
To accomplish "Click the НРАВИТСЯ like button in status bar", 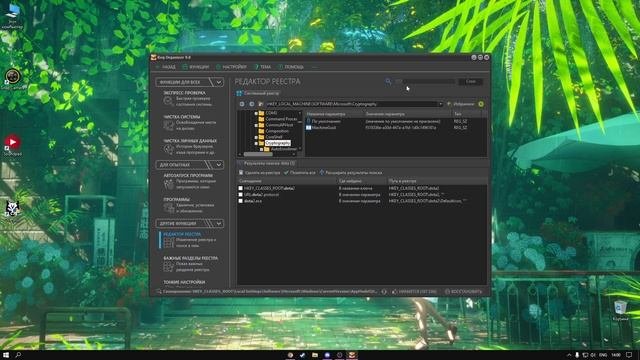I will [414, 292].
